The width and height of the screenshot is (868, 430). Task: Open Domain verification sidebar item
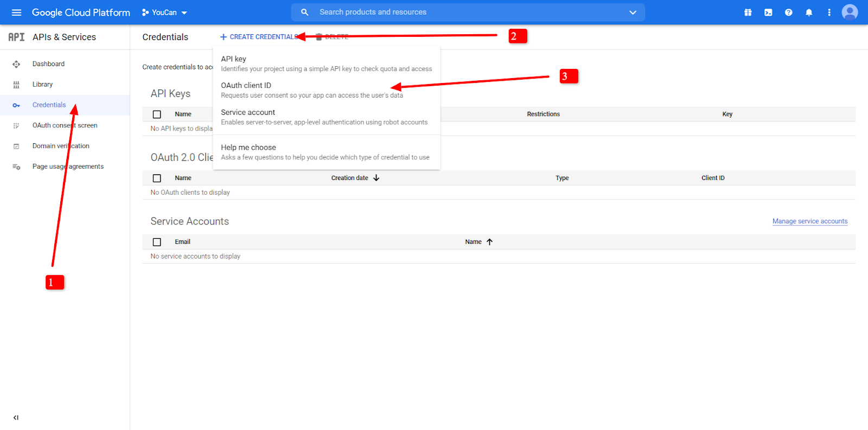[x=65, y=146]
